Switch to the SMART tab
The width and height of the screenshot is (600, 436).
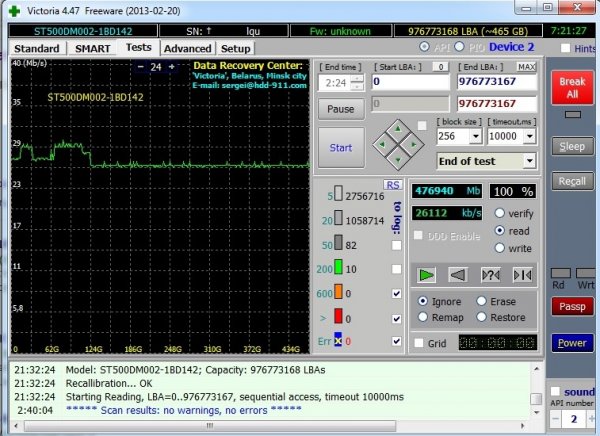92,48
